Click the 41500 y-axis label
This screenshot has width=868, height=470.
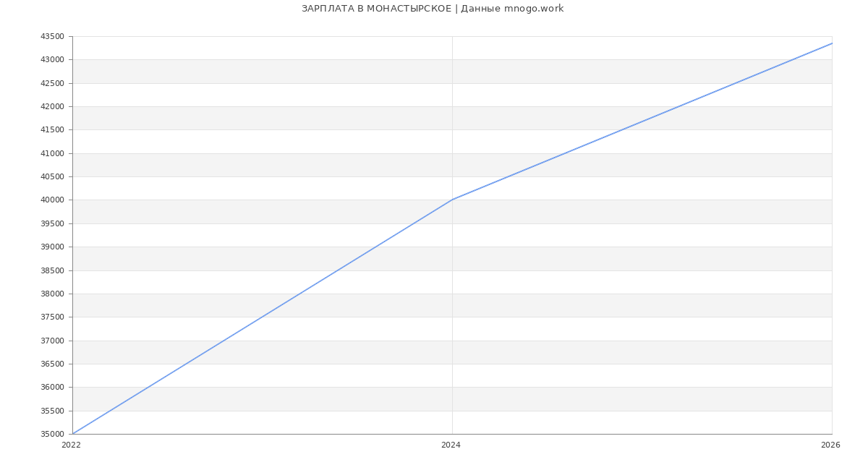tap(52, 130)
